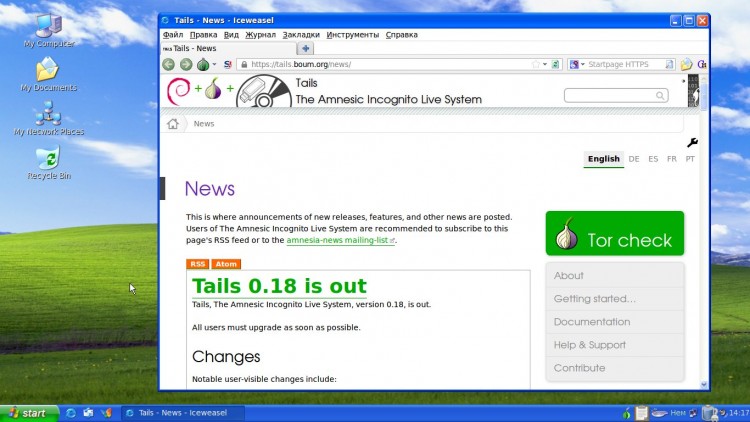Open the Вид menu
Screen dimensions: 750x422
pos(231,34)
